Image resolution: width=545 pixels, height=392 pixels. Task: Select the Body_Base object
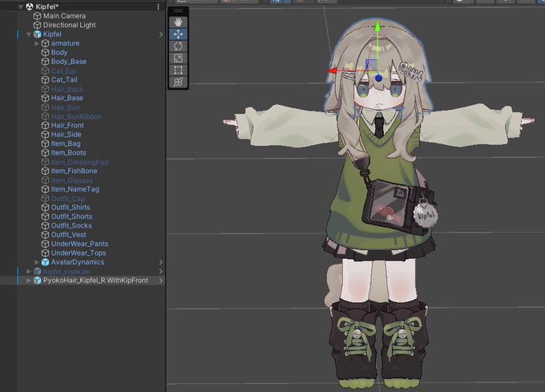69,62
